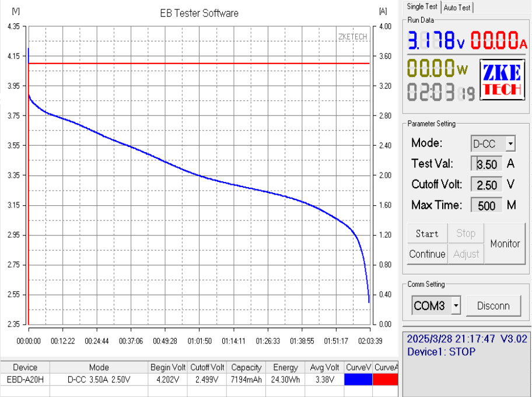Click the Monitor button
Viewport: 532px width, 397px height.
[x=505, y=244]
